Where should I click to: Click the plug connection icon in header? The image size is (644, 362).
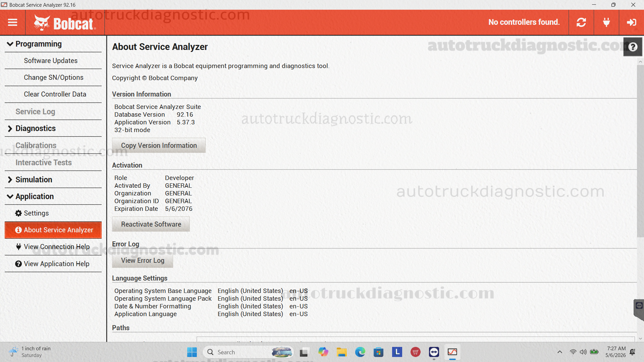pyautogui.click(x=606, y=22)
